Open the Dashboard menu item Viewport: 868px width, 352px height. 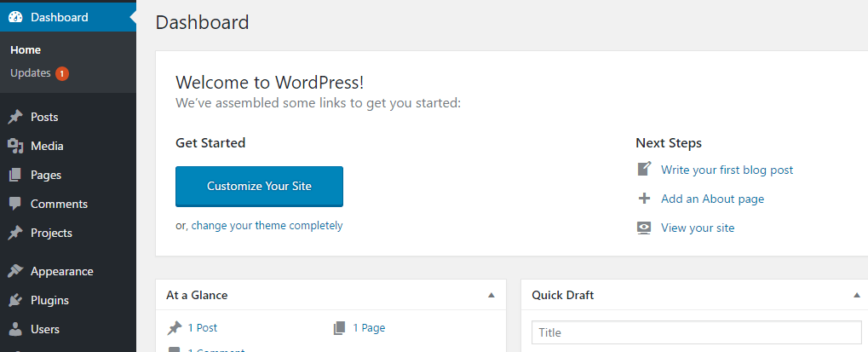[68, 17]
